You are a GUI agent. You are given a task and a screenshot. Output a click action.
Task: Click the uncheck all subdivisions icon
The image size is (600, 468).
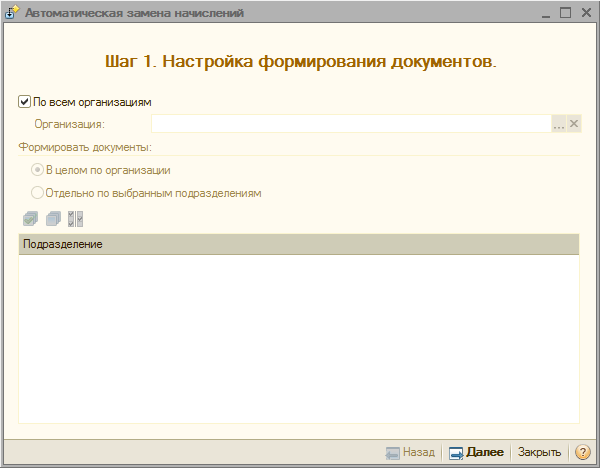[x=53, y=218]
